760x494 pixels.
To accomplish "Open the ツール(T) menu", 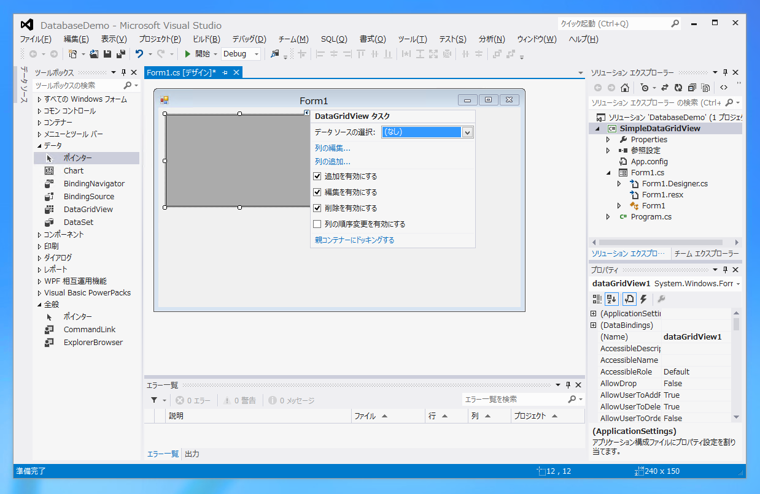I will click(412, 39).
